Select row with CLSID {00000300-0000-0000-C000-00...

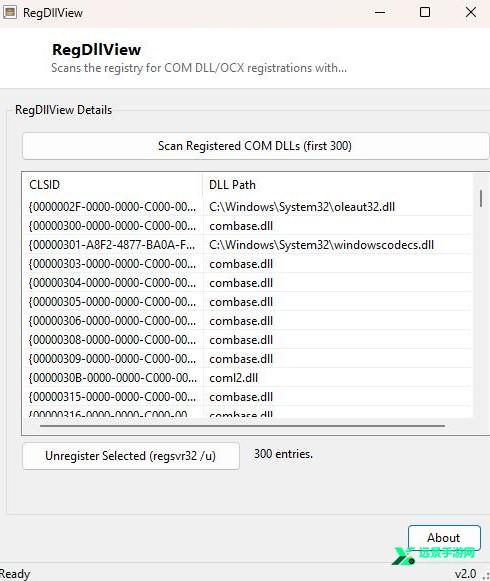(x=247, y=226)
